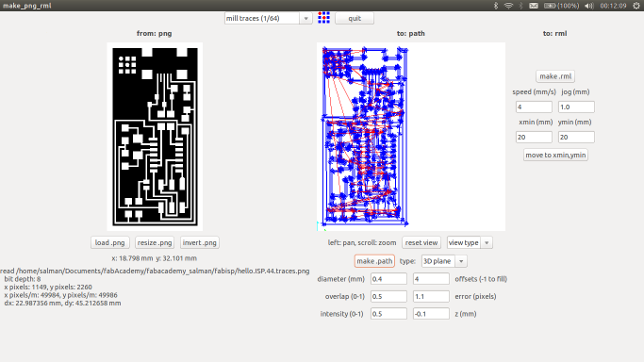Click the to: path heading
This screenshot has width=644, height=362.
(411, 33)
